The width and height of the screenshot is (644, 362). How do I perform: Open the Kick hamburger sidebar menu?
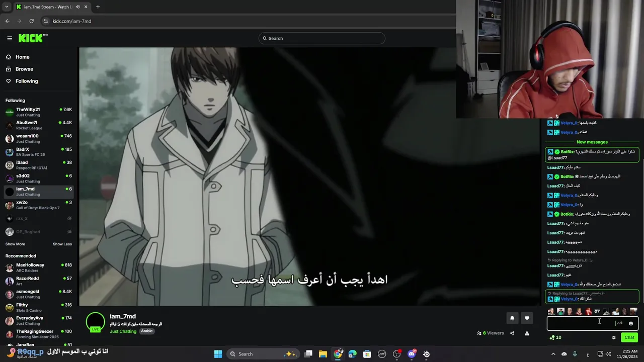(10, 38)
